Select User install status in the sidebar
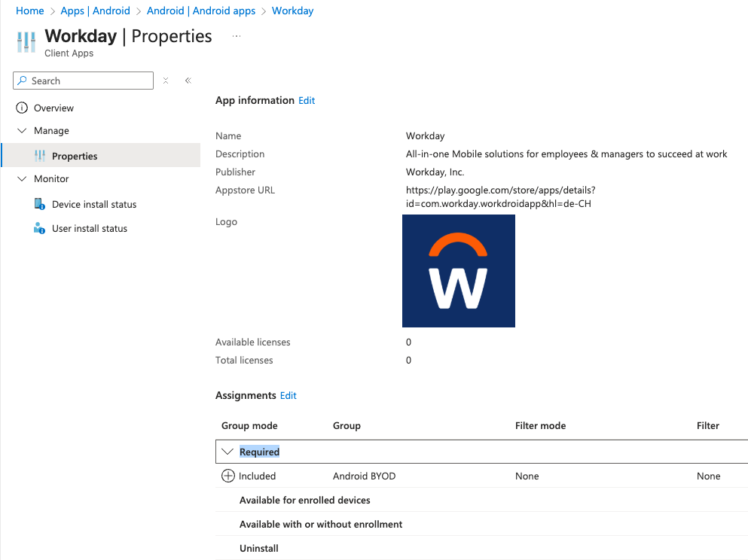Image resolution: width=748 pixels, height=560 pixels. 90,228
